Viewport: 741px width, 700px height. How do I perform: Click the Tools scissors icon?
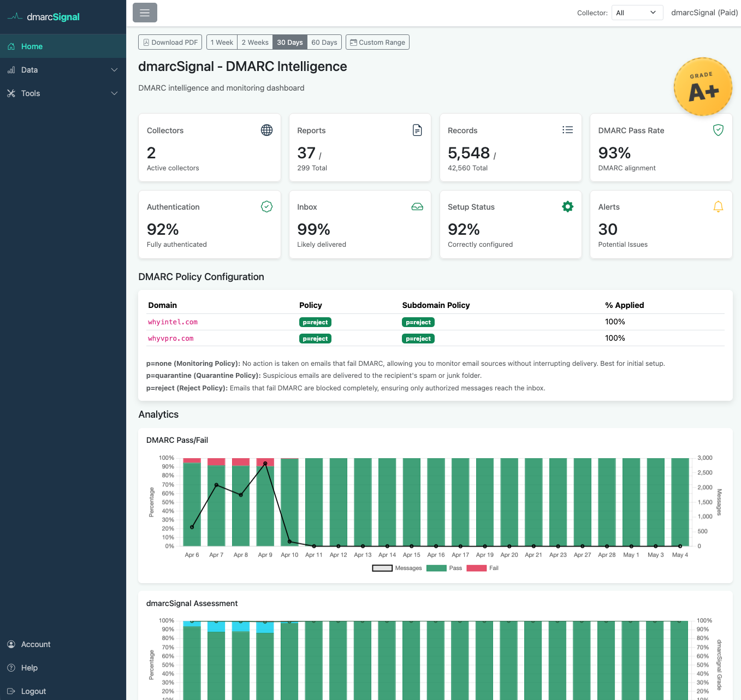point(11,93)
